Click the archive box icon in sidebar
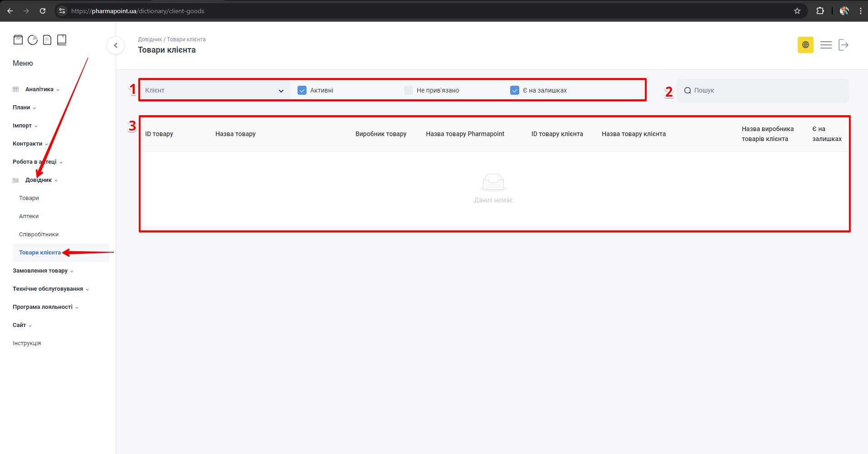Image resolution: width=868 pixels, height=454 pixels. (x=18, y=40)
